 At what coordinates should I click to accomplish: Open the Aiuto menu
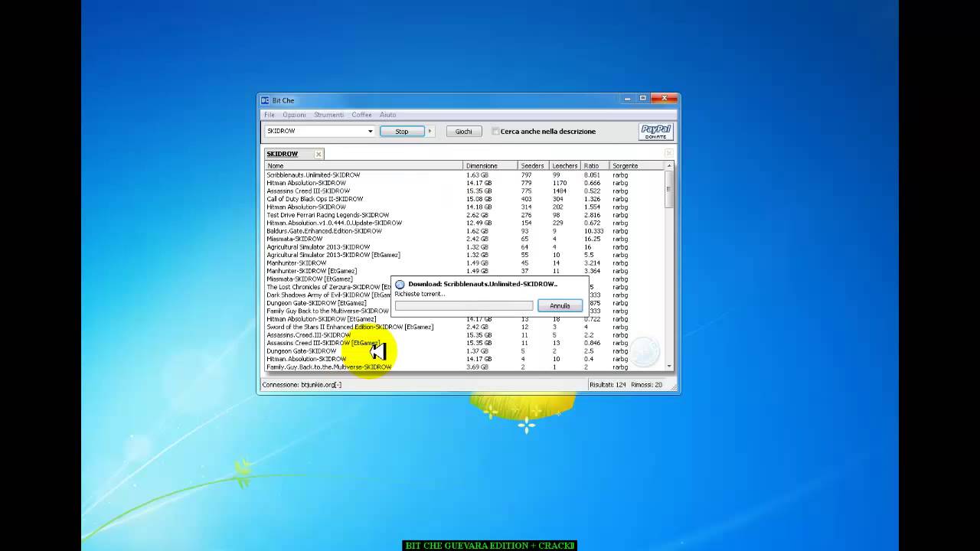(387, 115)
